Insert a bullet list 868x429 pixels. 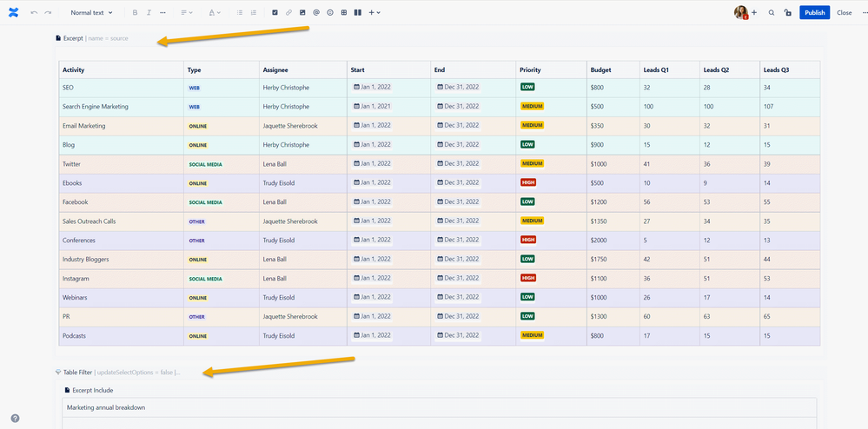[240, 12]
